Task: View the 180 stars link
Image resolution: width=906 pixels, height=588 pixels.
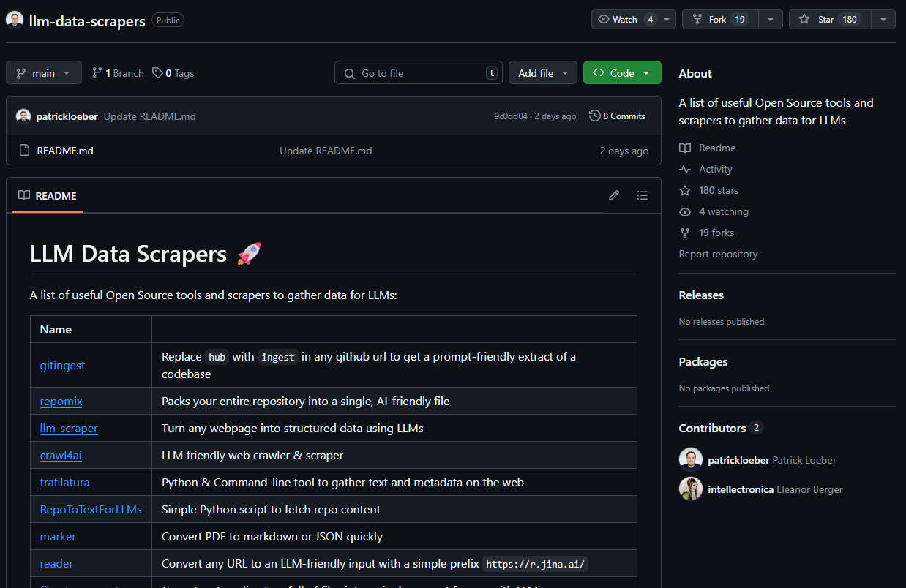Action: 709,190
